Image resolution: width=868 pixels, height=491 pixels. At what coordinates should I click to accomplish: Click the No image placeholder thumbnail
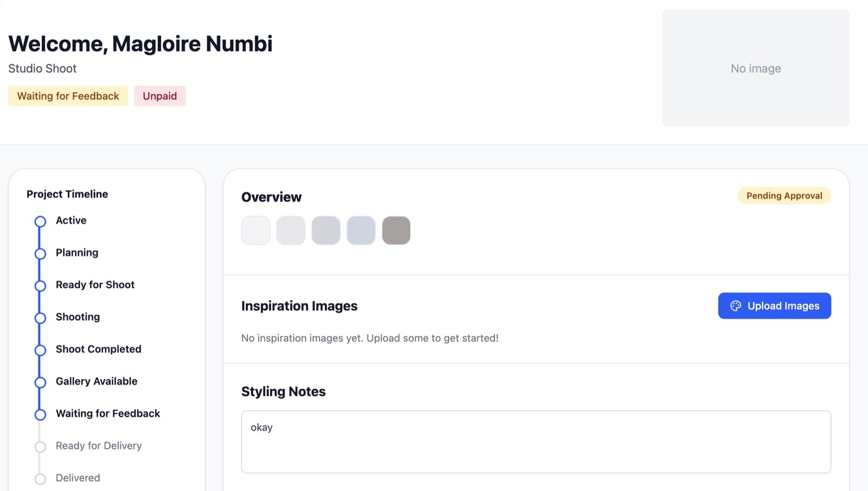[755, 68]
